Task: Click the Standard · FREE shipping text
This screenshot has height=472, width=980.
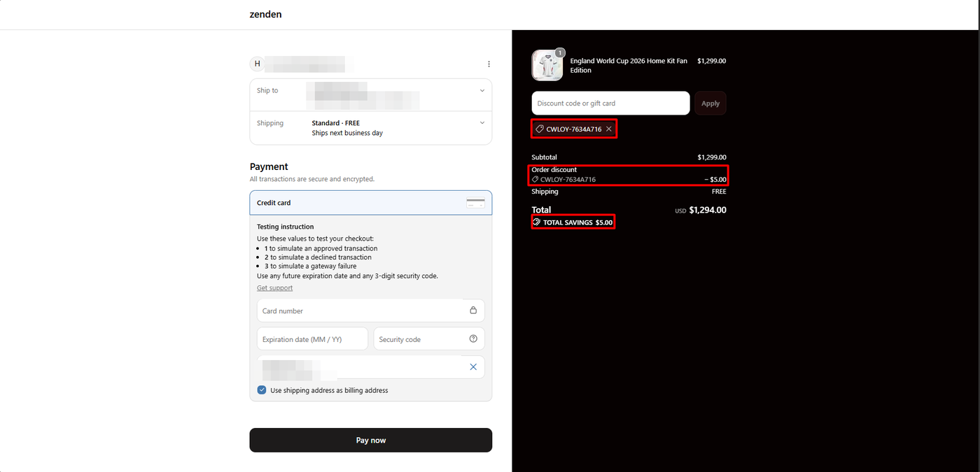Action: (x=336, y=123)
